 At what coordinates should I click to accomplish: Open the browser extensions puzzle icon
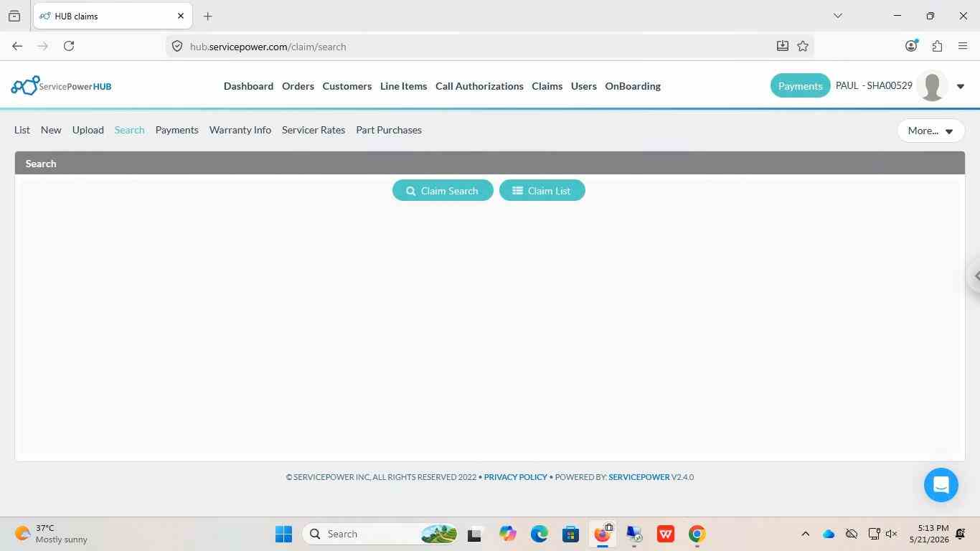point(937,46)
